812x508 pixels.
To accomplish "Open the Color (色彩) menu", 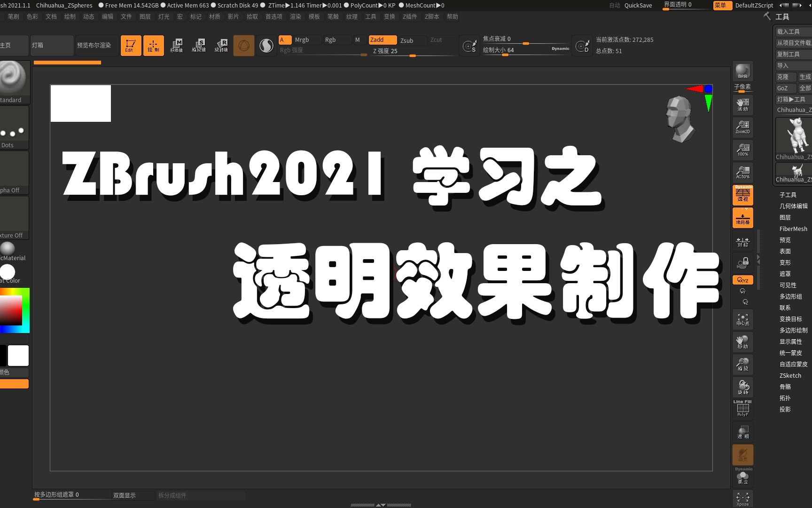I will click(x=32, y=16).
